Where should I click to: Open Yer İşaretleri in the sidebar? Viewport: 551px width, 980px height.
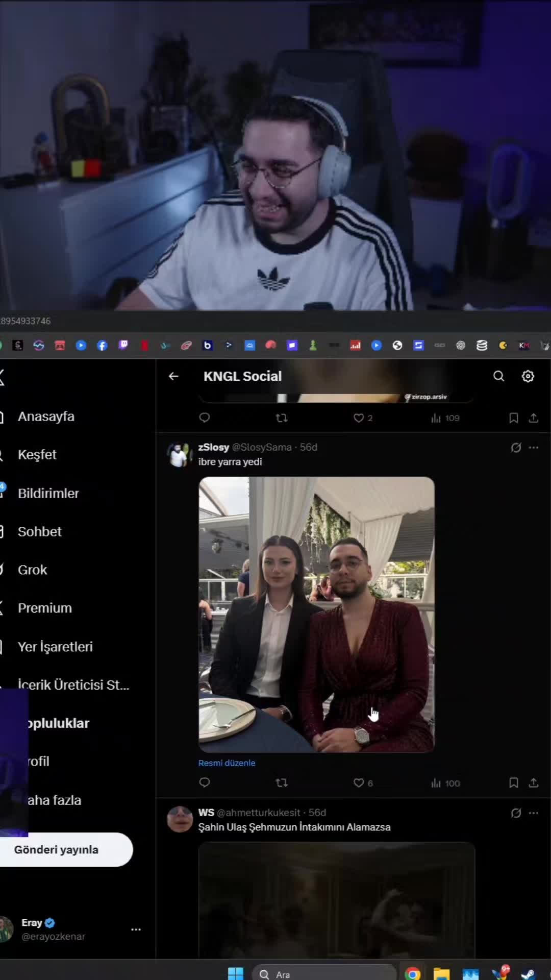[x=55, y=647]
